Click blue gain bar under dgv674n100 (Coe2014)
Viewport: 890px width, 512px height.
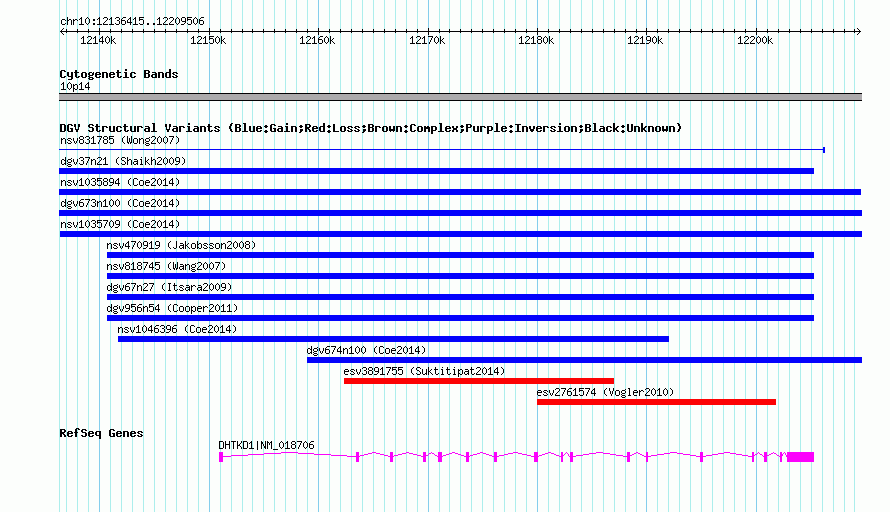[585, 360]
